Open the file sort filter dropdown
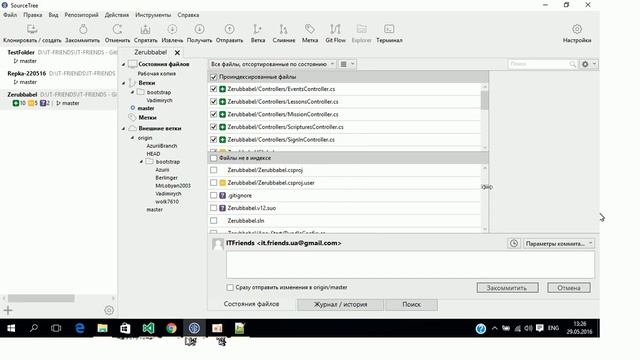Screen dimensions: 640x360 click(272, 64)
